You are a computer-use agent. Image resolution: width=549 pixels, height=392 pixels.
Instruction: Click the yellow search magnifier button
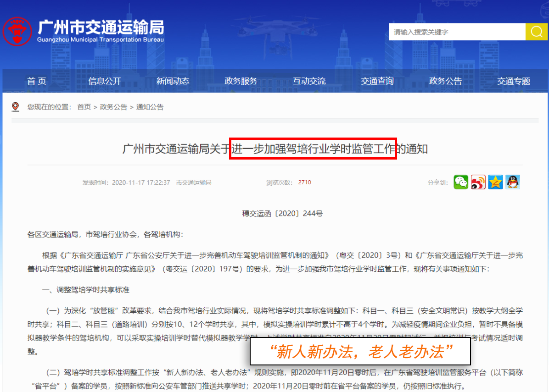536,32
